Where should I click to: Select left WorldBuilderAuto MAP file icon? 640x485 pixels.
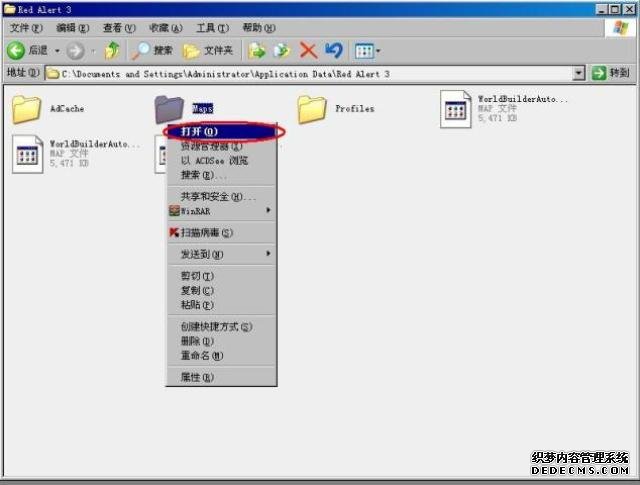27,154
